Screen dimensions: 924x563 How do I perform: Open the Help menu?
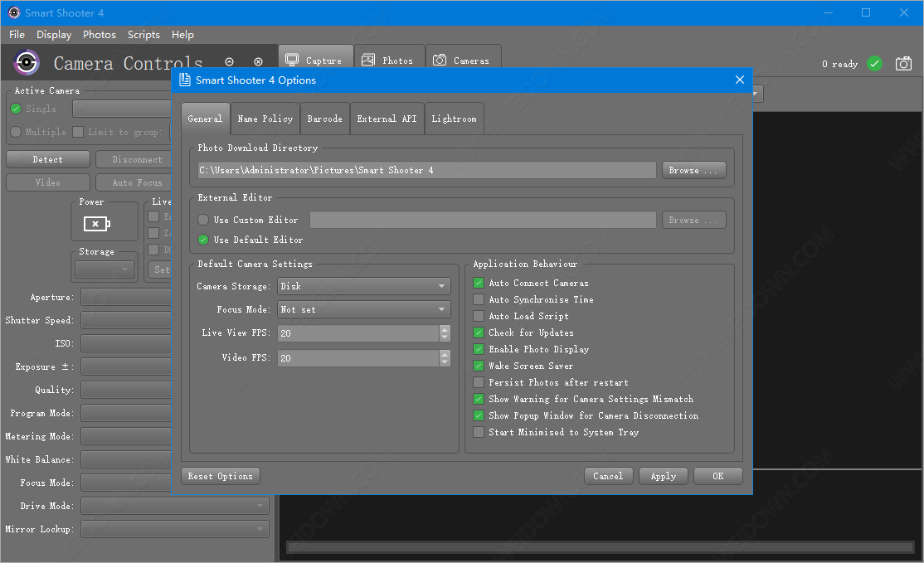click(x=182, y=34)
